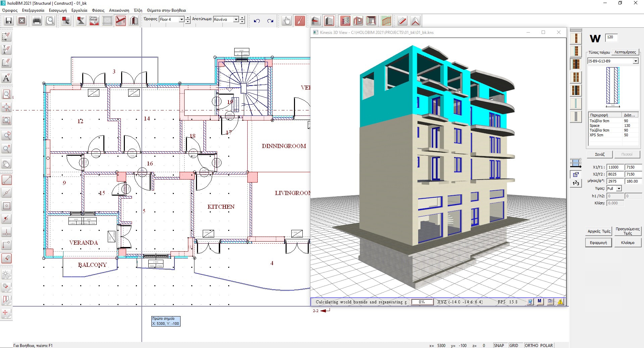Open the Εισαγωγή menu
The height and width of the screenshot is (348, 644).
pyautogui.click(x=58, y=10)
